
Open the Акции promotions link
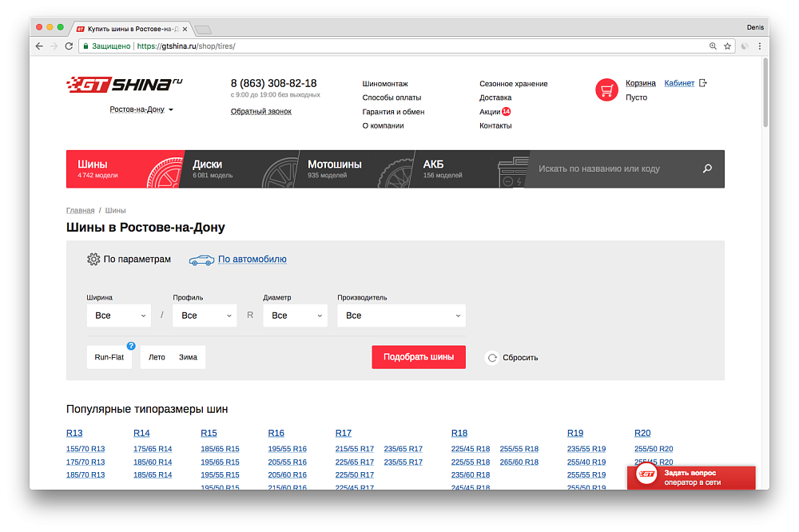pyautogui.click(x=490, y=112)
